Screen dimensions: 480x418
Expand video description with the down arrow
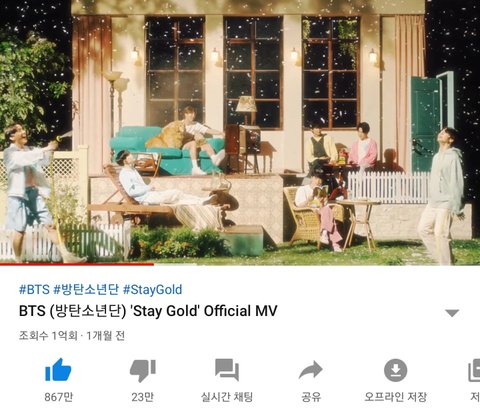[x=452, y=313]
